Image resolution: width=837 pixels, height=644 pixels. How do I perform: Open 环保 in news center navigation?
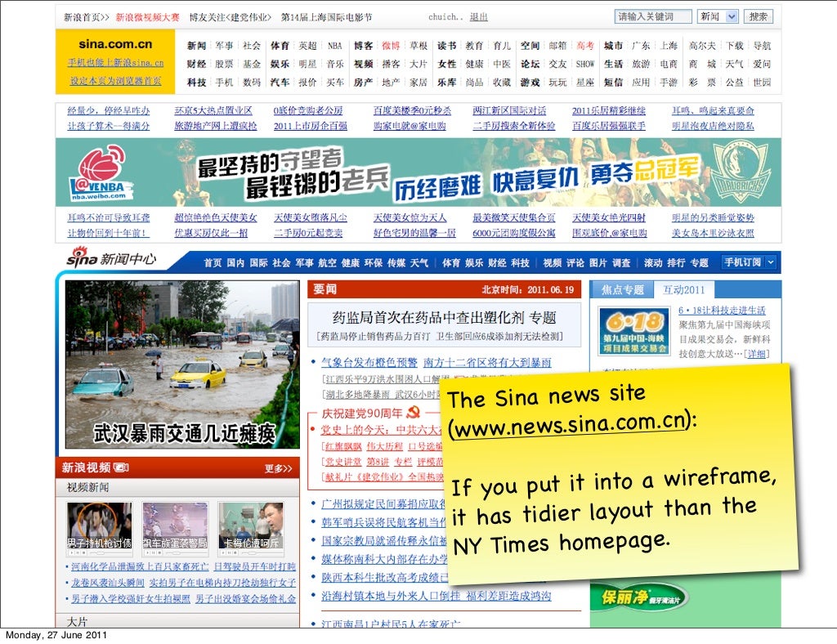coord(373,262)
